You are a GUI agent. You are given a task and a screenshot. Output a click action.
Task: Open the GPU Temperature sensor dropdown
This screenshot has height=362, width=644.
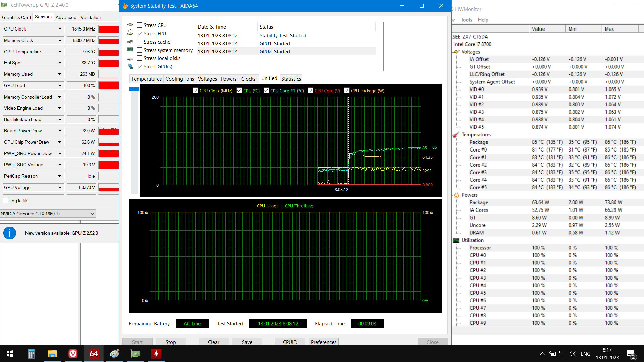[x=60, y=52]
